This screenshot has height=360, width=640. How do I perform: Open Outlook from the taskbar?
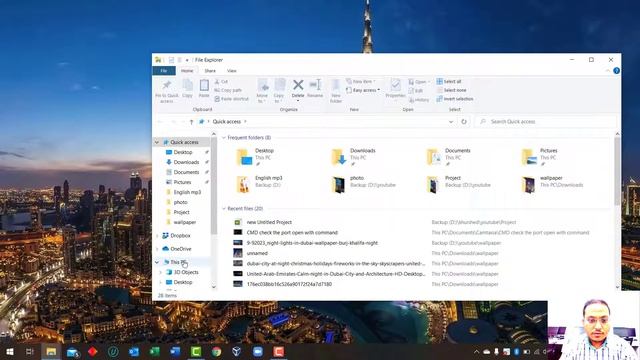click(134, 351)
